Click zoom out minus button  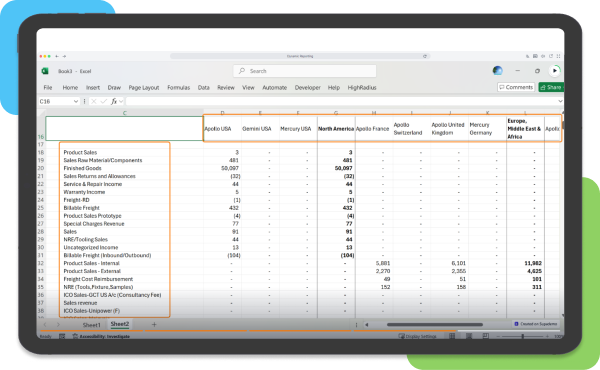click(x=498, y=336)
